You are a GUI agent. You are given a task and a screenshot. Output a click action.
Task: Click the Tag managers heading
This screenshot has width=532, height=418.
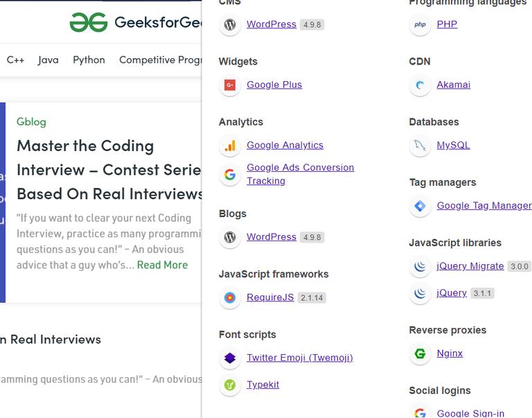(443, 182)
